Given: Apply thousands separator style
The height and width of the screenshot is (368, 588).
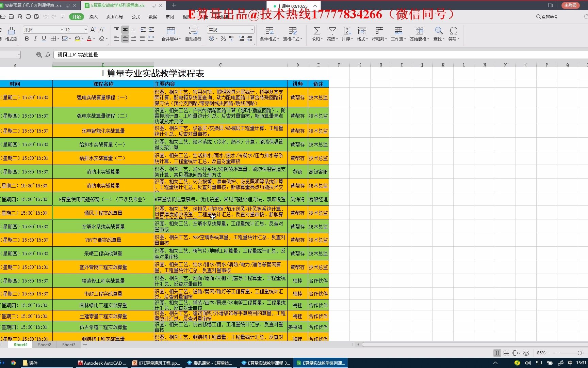Looking at the screenshot, I should point(232,39).
